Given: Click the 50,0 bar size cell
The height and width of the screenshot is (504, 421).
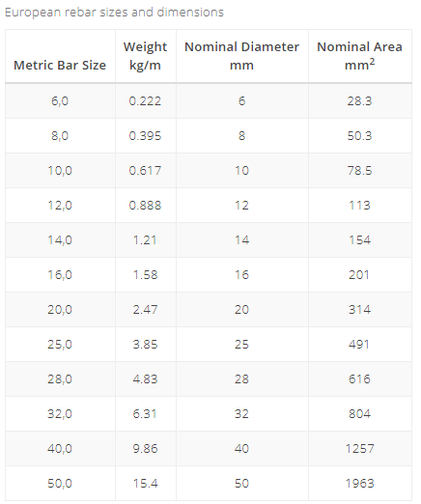Looking at the screenshot, I should click(60, 484).
